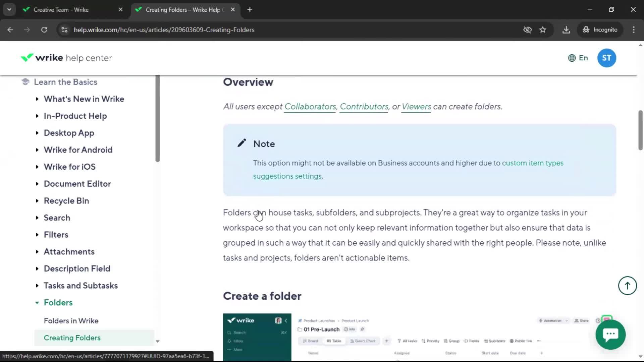Click the Note callout title
The height and width of the screenshot is (362, 644).
(264, 144)
